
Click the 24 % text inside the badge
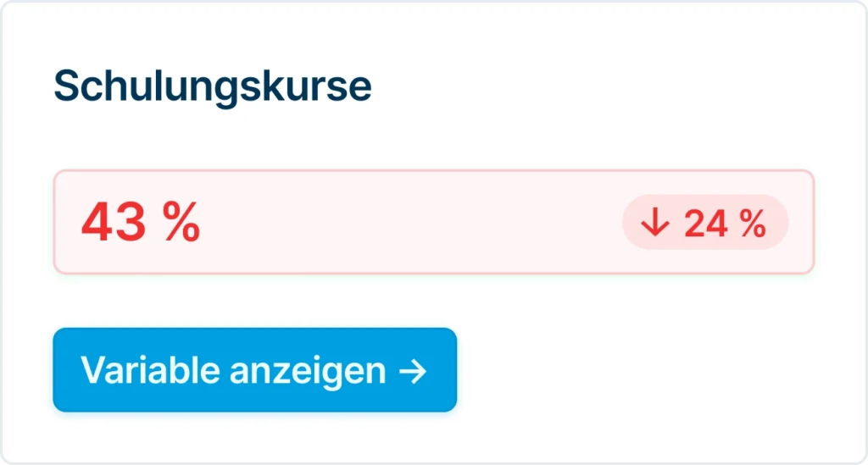[725, 224]
